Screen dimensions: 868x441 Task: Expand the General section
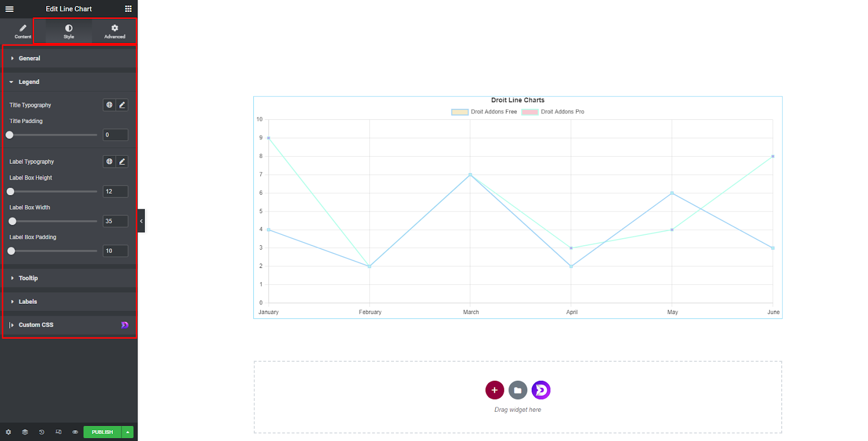pos(69,58)
